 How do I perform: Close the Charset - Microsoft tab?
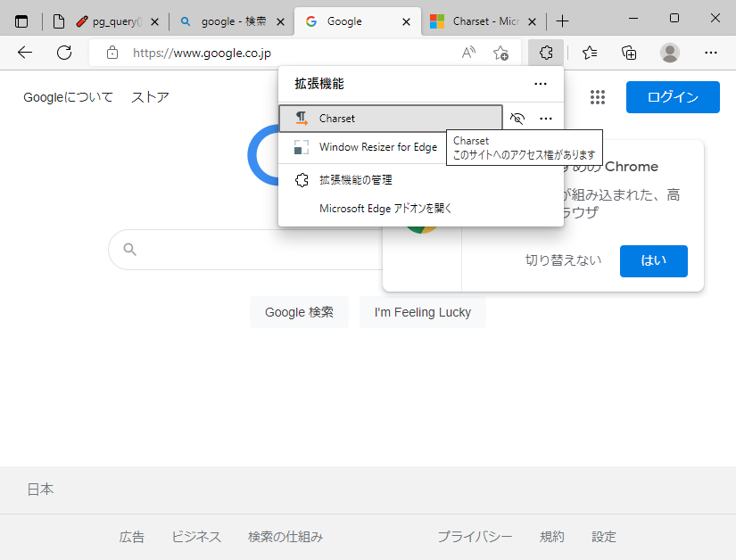pyautogui.click(x=532, y=21)
